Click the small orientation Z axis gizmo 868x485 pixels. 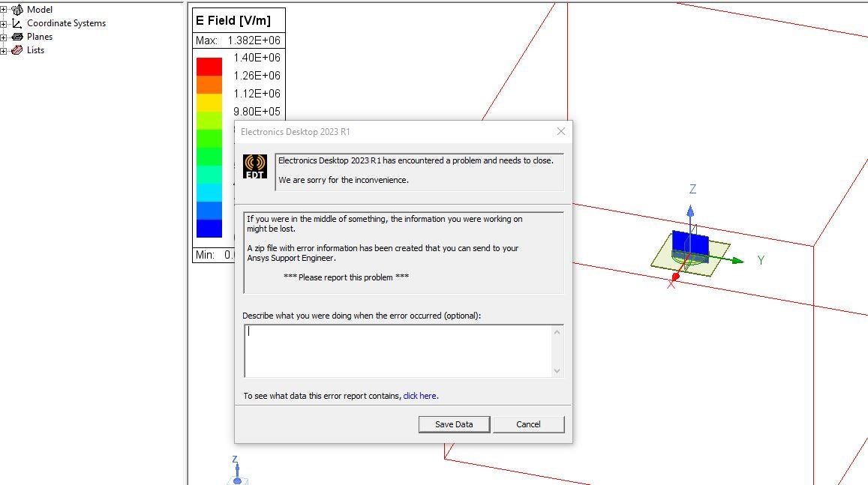coord(237,470)
